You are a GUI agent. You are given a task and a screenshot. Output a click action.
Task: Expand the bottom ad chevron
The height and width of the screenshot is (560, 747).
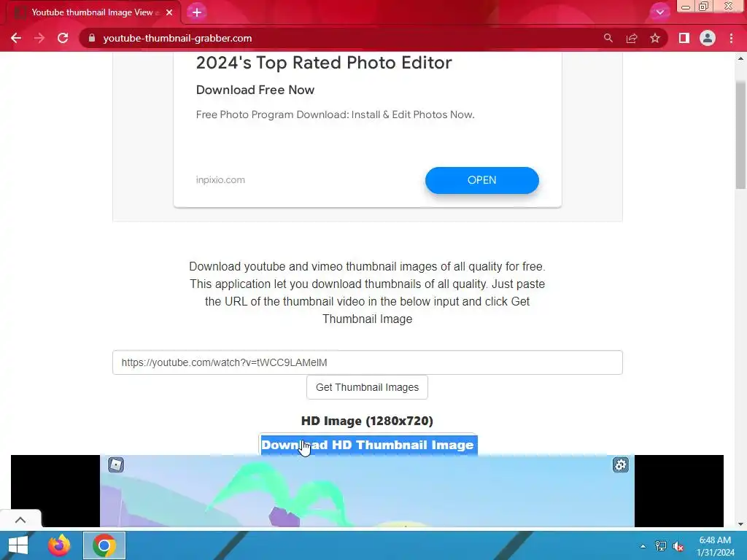click(x=20, y=519)
